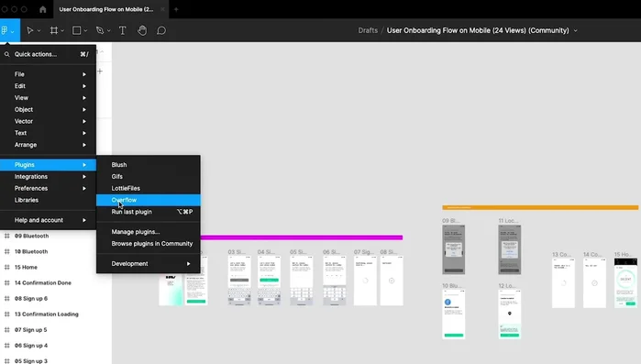
Task: Click frame icon beside 09 Bluetooth layer
Action: coord(7,236)
